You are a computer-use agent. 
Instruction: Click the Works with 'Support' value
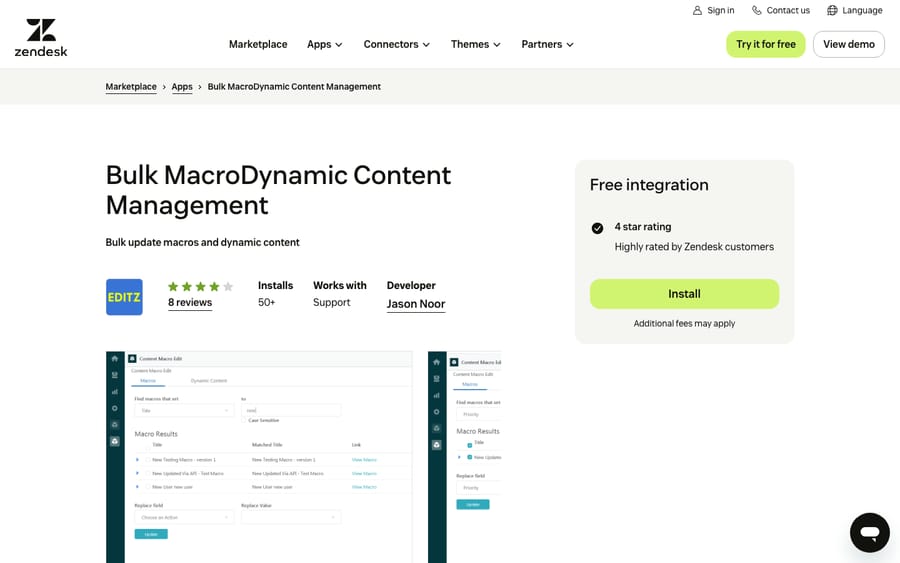tap(331, 302)
